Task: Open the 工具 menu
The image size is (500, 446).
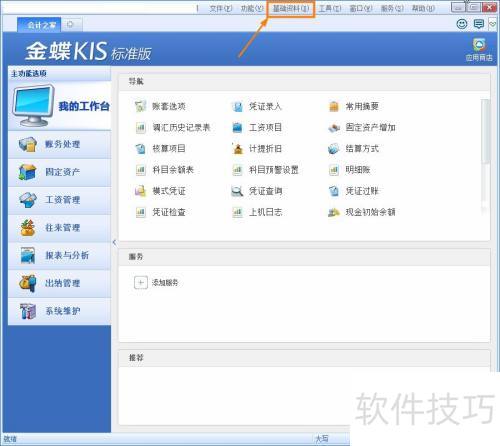Action: (x=330, y=8)
